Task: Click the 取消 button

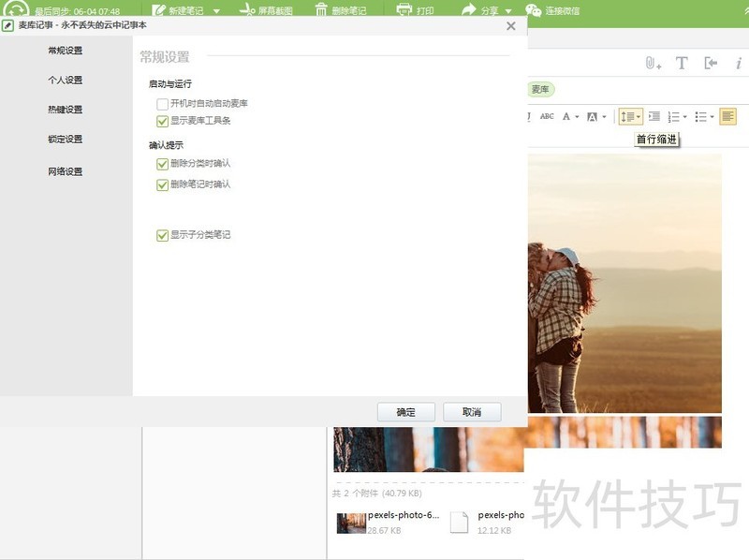Action: pyautogui.click(x=472, y=412)
